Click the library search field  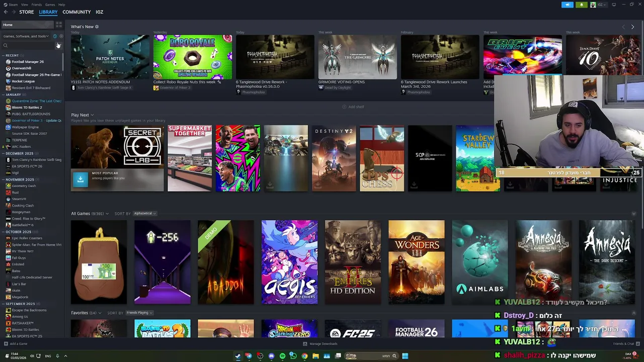click(28, 46)
